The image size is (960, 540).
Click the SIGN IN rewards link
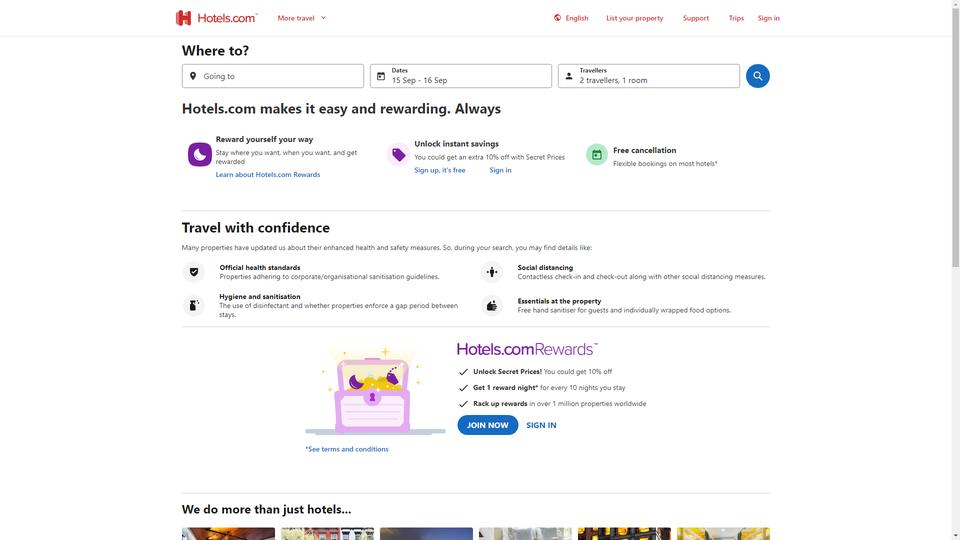541,425
